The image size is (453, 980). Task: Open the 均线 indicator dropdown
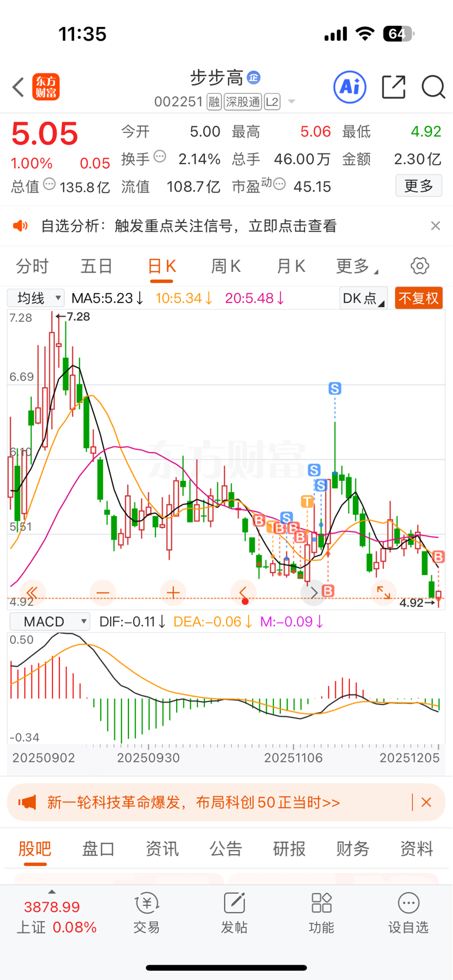coord(37,298)
